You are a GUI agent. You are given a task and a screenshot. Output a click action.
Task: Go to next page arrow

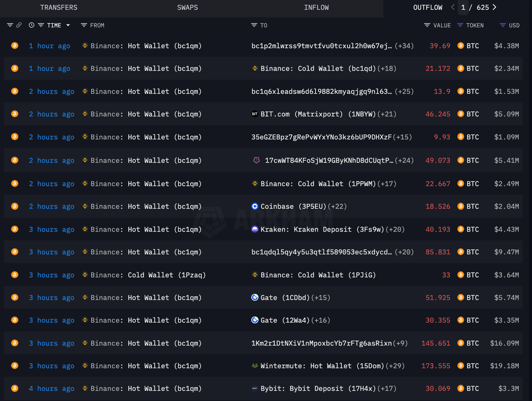coord(494,7)
